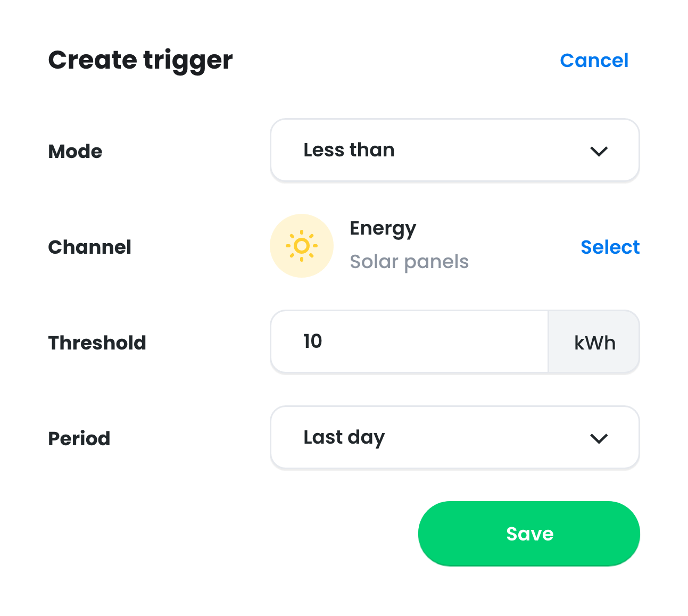Screen dimensions: 688x616
Task: Click the sun icon for Solar panels channel
Action: [302, 246]
